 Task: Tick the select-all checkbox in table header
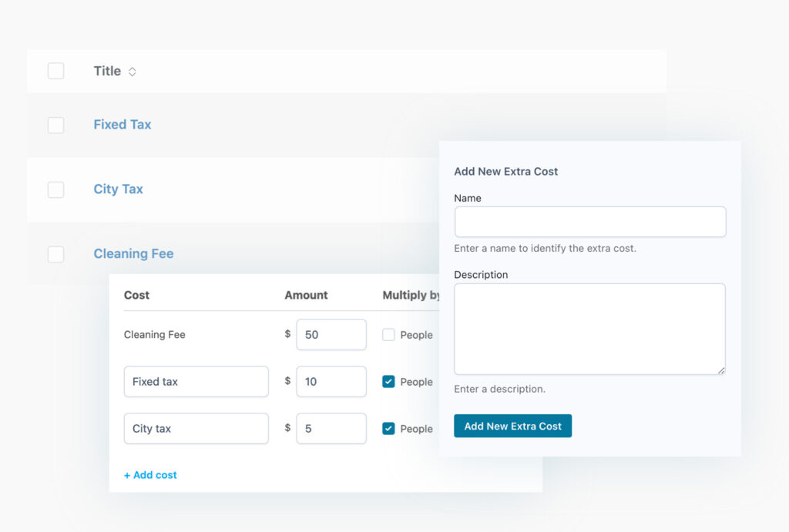[56, 71]
